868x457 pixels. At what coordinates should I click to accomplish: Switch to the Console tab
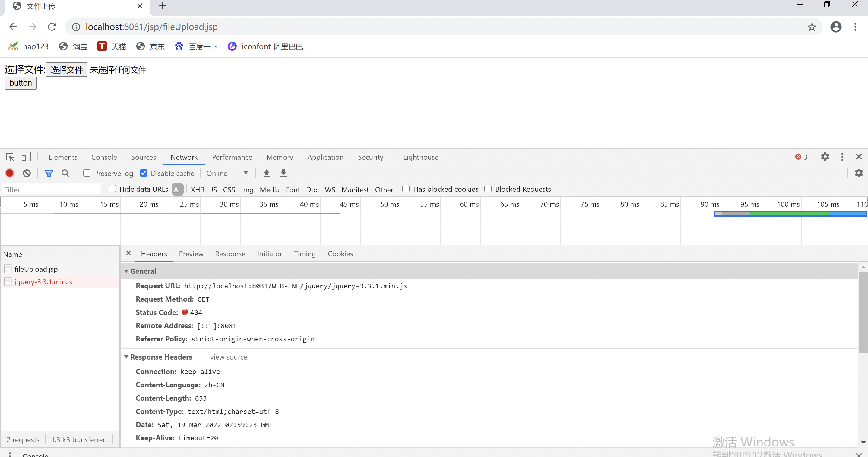tap(104, 157)
